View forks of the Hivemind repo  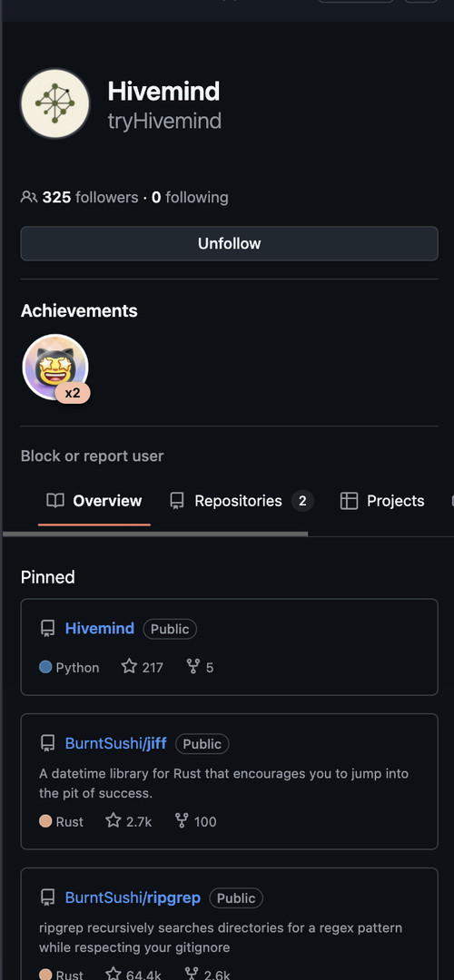click(x=200, y=668)
